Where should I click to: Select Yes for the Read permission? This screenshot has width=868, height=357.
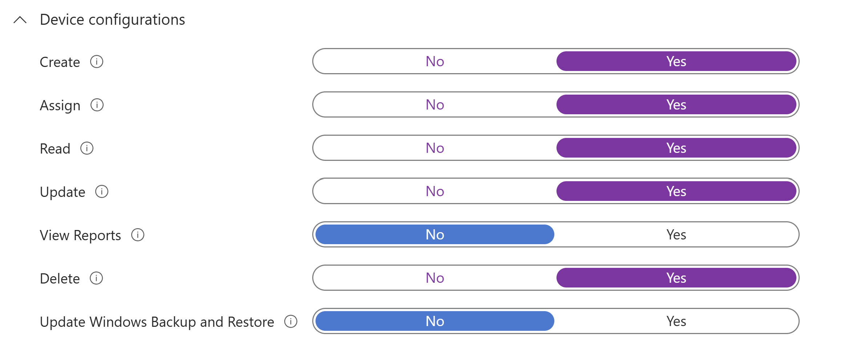click(676, 148)
